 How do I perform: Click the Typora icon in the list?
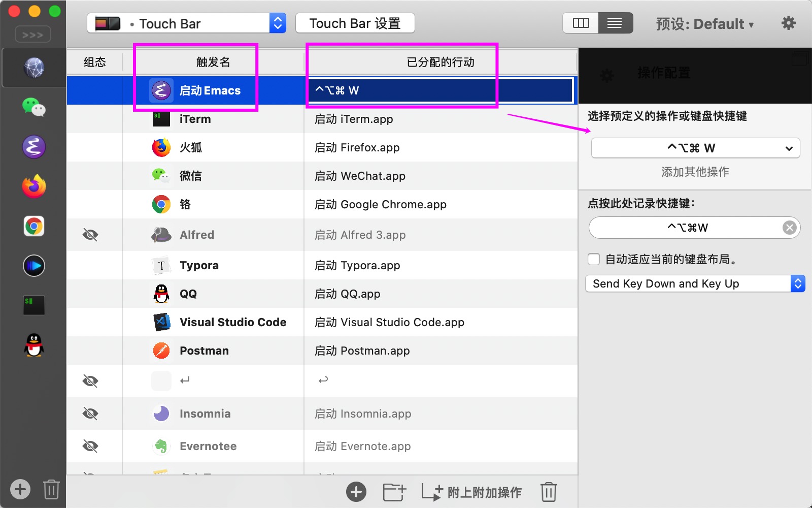[161, 265]
